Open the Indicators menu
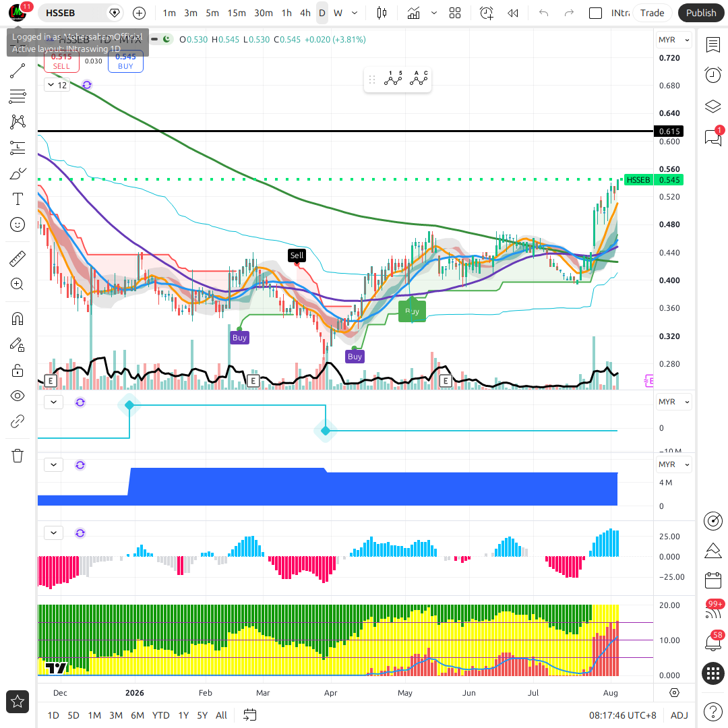This screenshot has width=728, height=728. tap(413, 13)
